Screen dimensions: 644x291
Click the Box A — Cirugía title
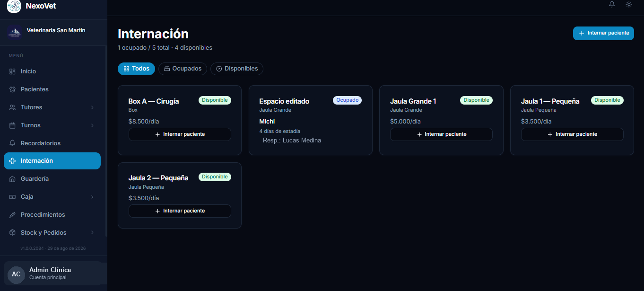tap(154, 101)
